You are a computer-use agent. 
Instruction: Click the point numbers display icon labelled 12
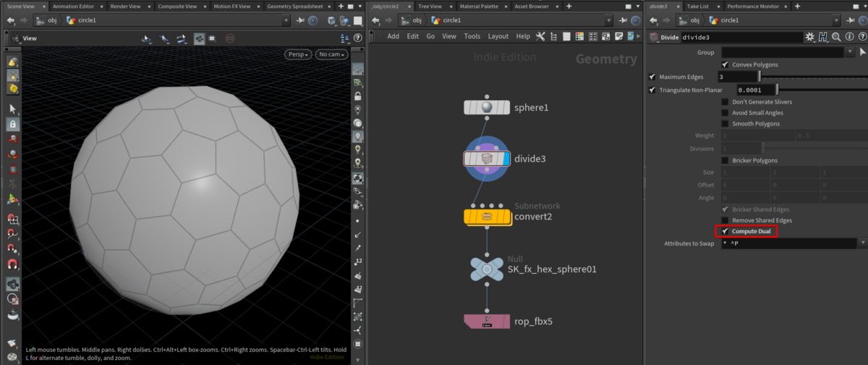point(359,261)
